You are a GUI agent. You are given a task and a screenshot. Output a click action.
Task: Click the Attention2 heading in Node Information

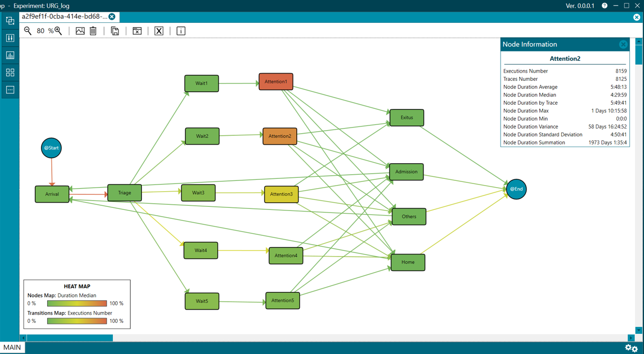click(x=565, y=59)
